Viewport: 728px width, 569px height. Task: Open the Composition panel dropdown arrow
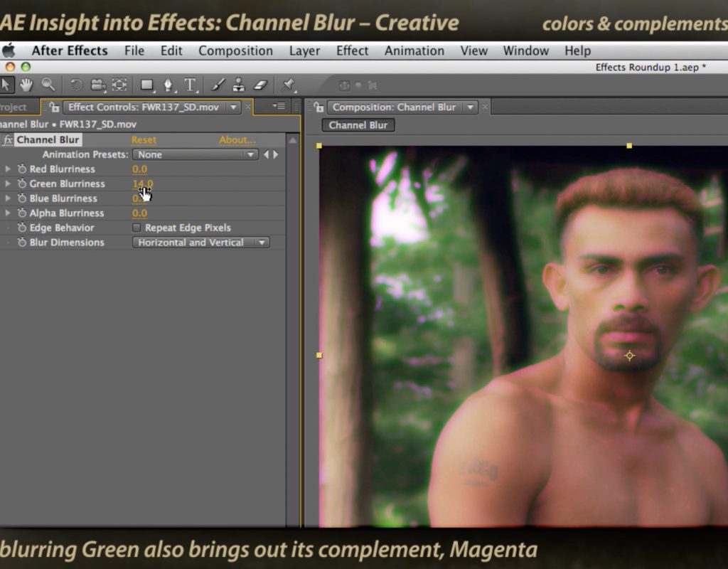471,107
